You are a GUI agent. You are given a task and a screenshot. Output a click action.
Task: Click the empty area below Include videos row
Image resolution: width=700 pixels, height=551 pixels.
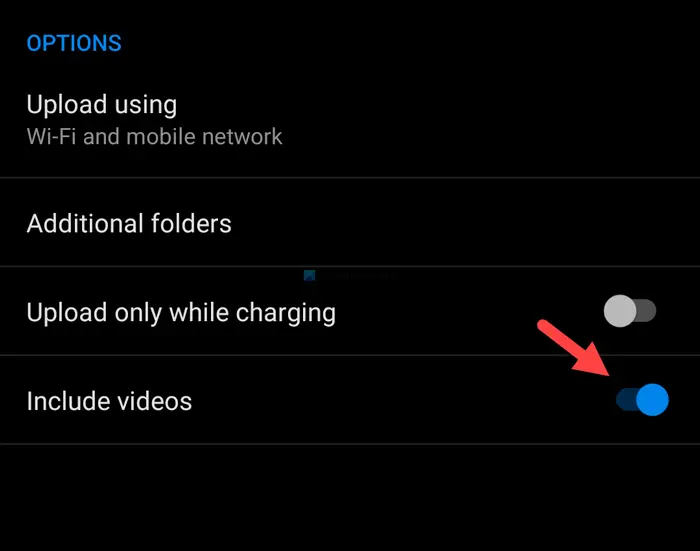tap(350, 497)
